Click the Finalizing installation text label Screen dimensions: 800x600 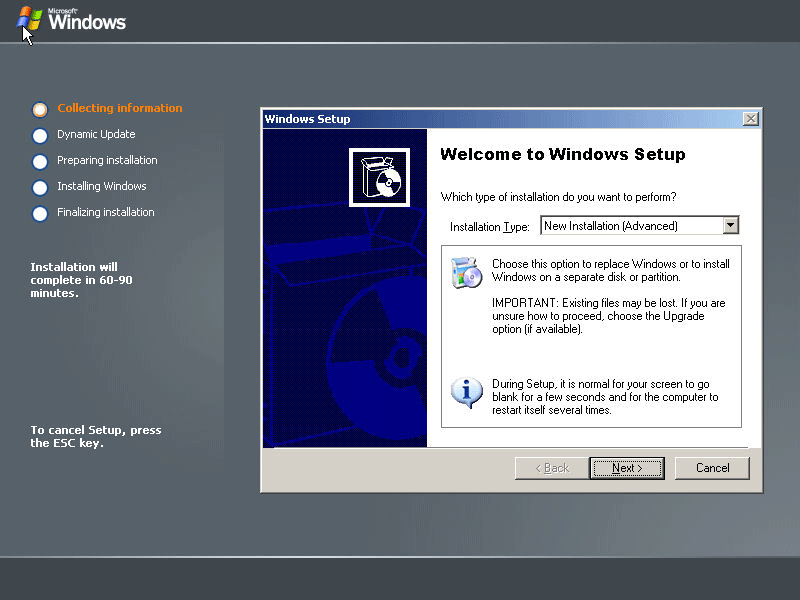coord(106,212)
